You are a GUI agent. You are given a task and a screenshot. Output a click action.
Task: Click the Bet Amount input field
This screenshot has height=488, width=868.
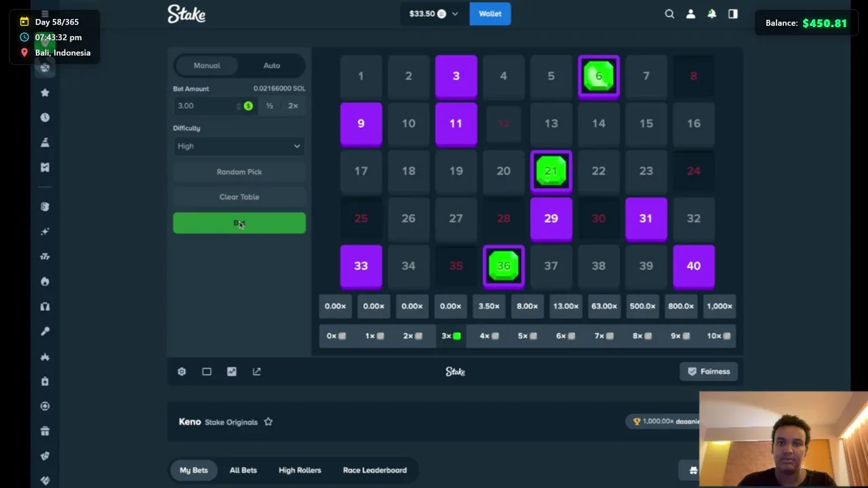point(214,106)
